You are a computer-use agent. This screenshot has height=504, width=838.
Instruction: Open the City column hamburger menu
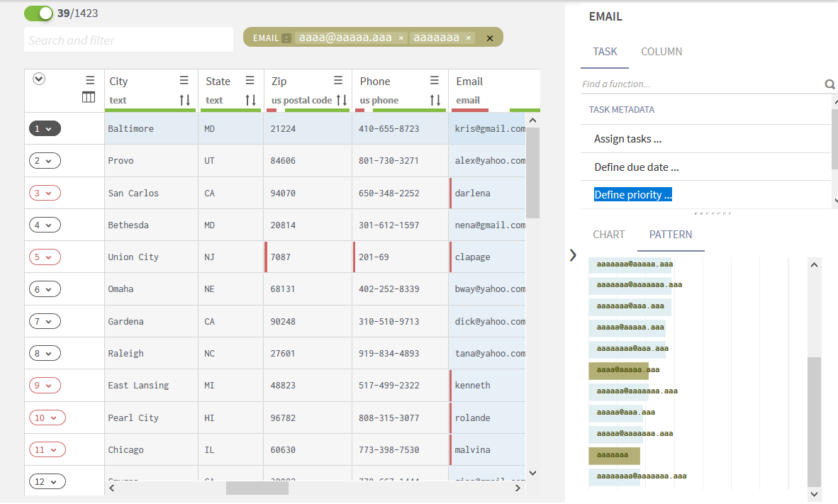pos(184,81)
